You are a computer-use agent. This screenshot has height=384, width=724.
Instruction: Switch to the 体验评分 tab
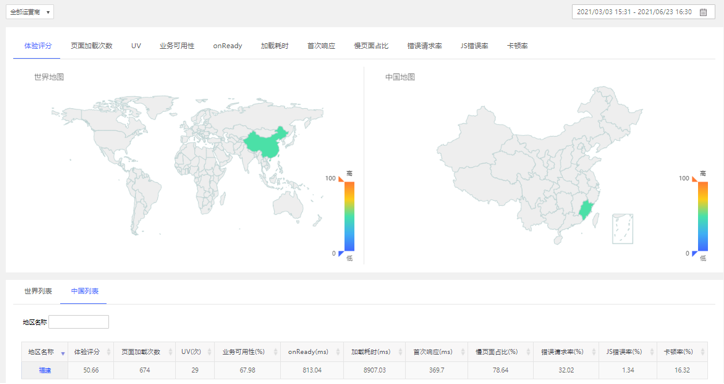pos(38,46)
